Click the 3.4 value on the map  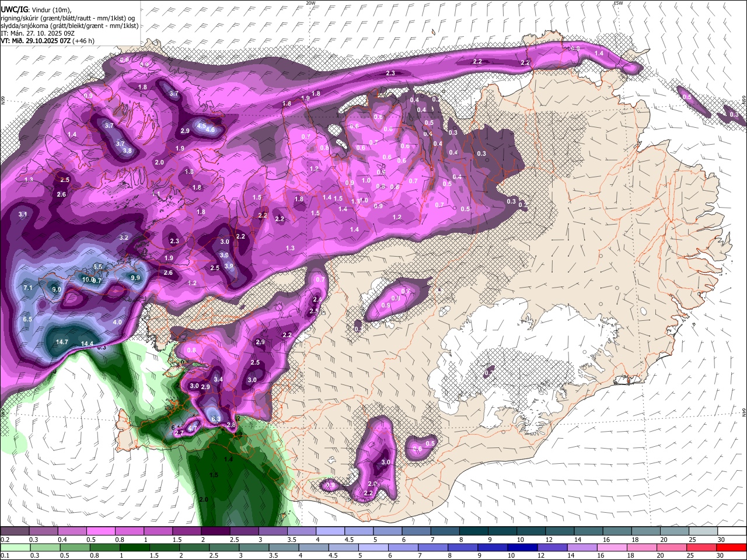pos(218,379)
